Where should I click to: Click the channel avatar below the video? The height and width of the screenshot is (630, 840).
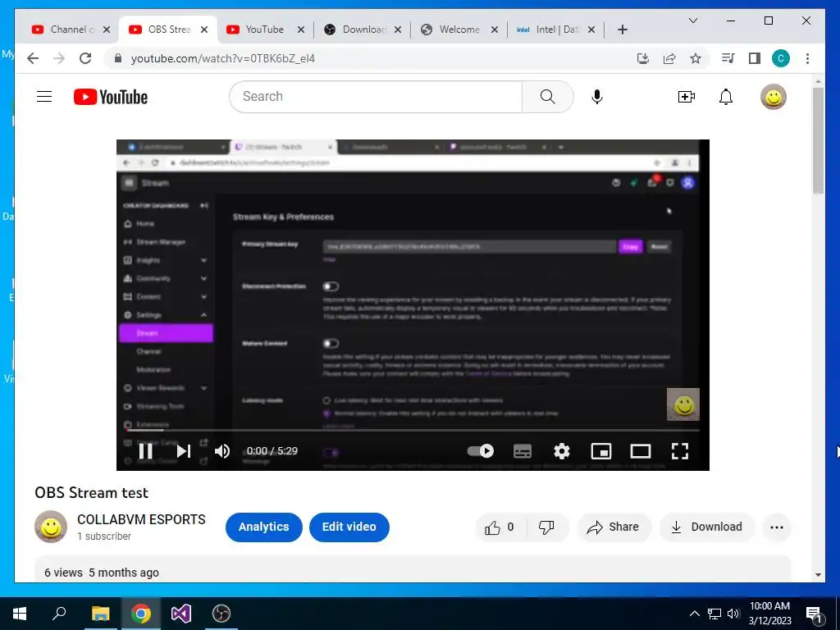[x=51, y=527]
